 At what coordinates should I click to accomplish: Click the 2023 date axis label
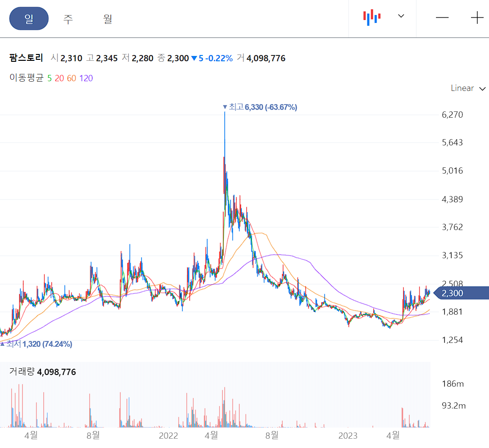coord(348,435)
